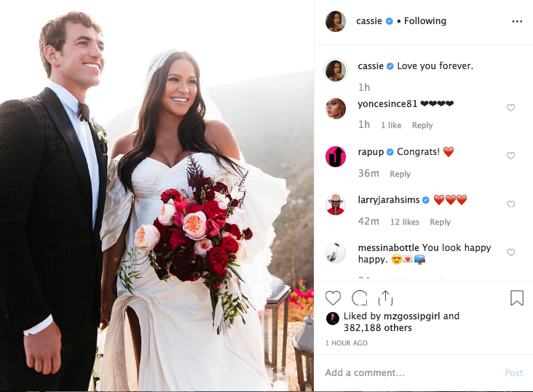View the 382,188 others who liked

click(378, 328)
